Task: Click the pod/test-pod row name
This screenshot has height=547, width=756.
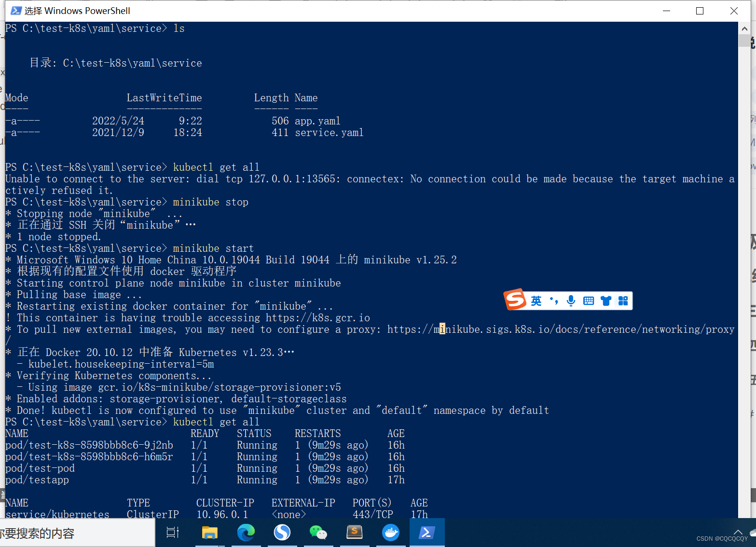Action: 40,468
